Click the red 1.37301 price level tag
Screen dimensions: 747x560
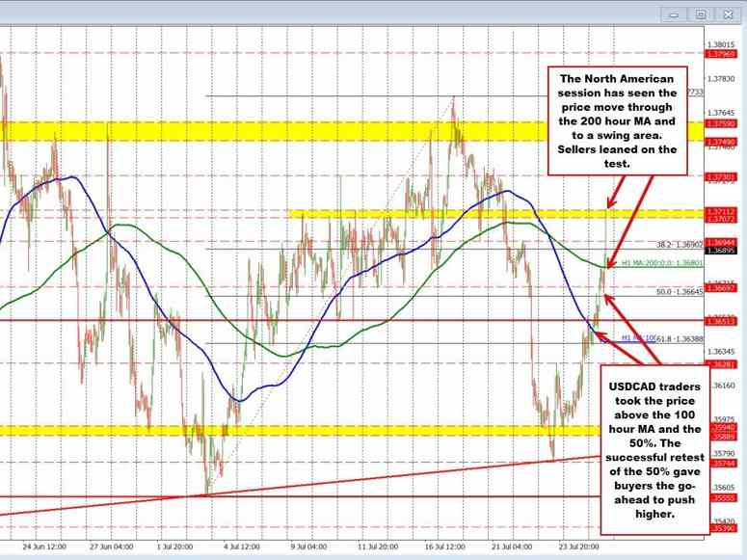pos(721,177)
